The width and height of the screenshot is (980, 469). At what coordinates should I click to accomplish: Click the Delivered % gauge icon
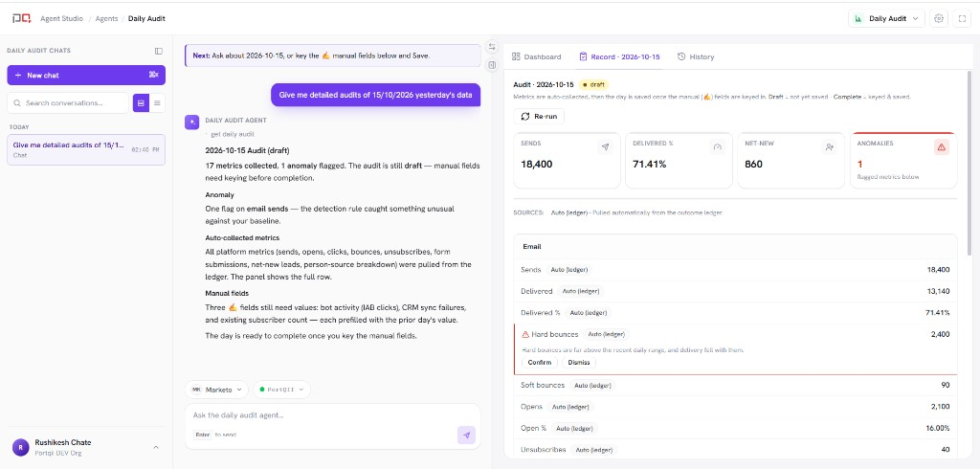[x=718, y=147]
